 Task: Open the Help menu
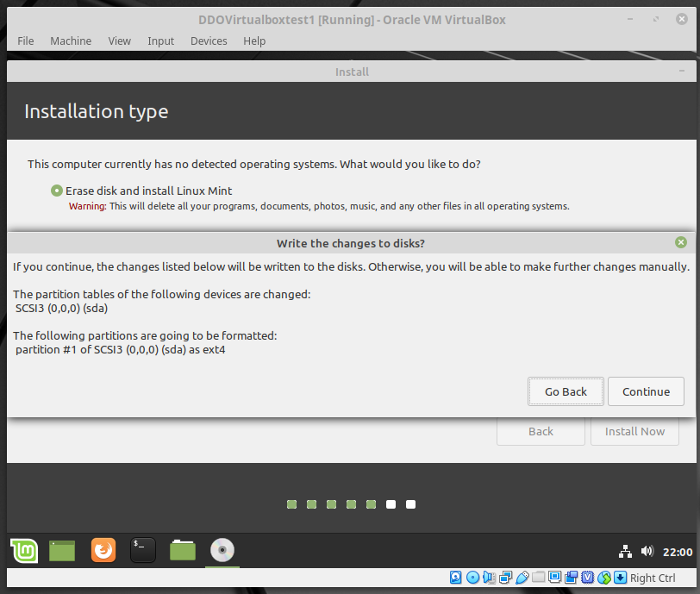(254, 41)
